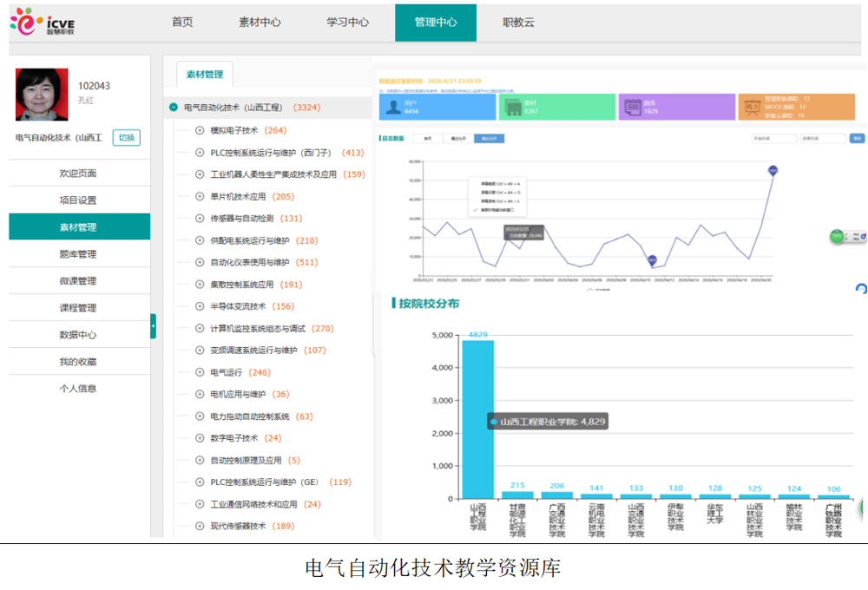Click the purple 题库 stats card icon
This screenshot has height=590, width=868.
633,107
